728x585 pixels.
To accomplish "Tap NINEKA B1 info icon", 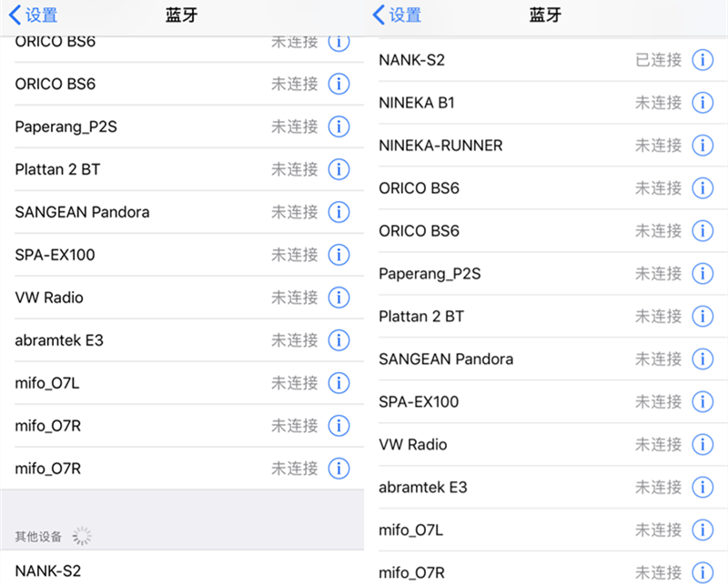I will click(x=703, y=103).
